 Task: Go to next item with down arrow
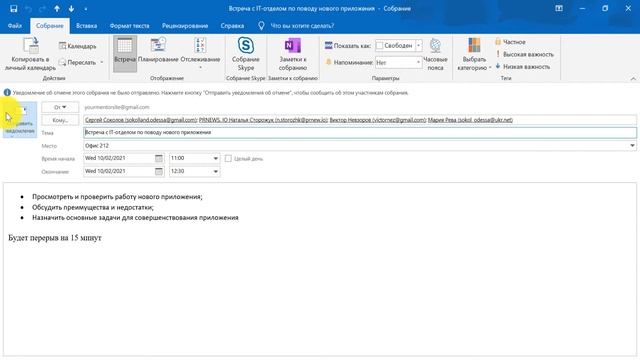tap(71, 9)
